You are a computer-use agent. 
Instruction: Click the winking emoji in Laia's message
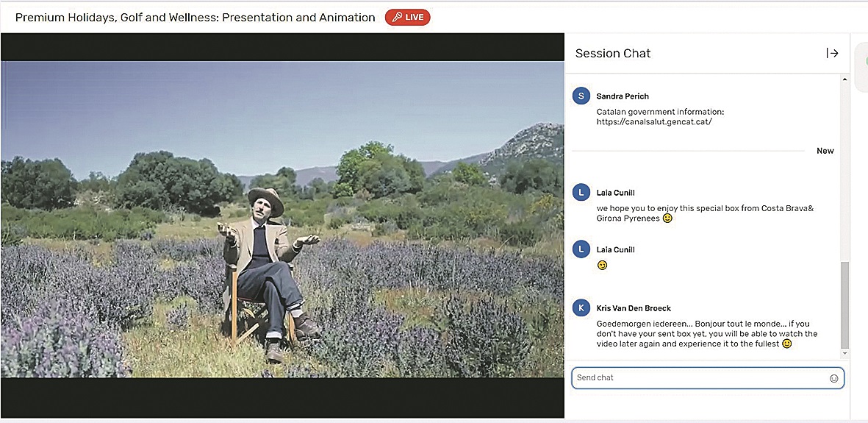602,266
